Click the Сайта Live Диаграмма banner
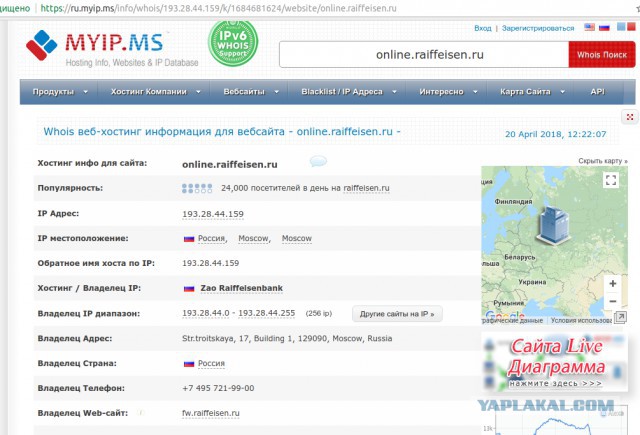640x435 pixels. click(x=554, y=362)
